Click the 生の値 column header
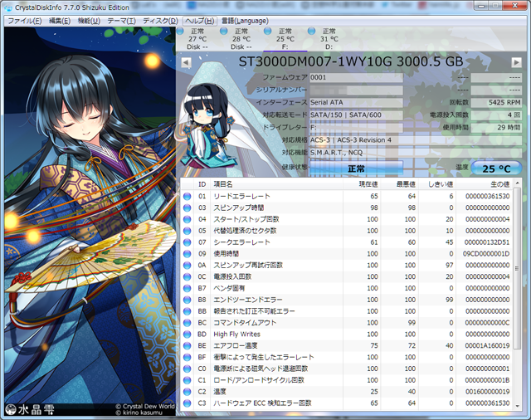Image resolution: width=531 pixels, height=420 pixels. tap(485, 184)
